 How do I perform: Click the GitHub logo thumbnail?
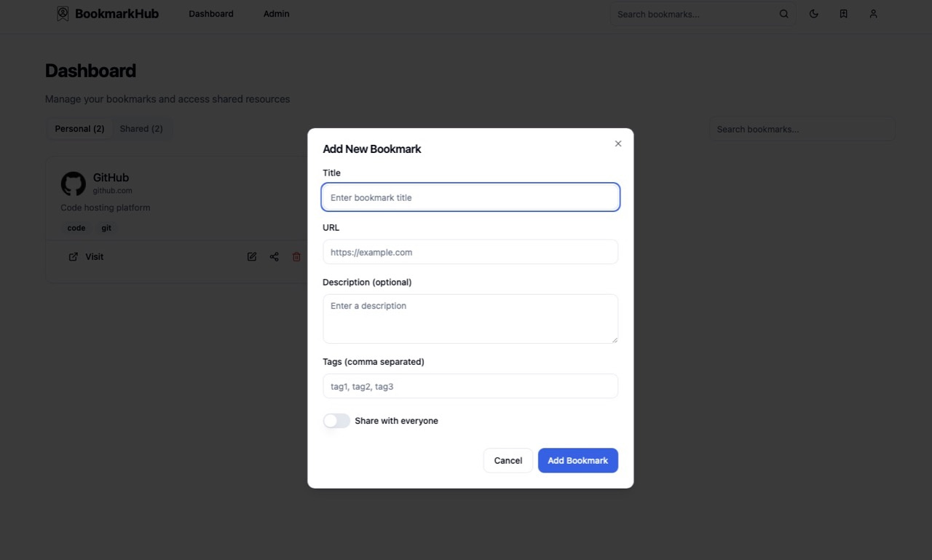(x=73, y=184)
